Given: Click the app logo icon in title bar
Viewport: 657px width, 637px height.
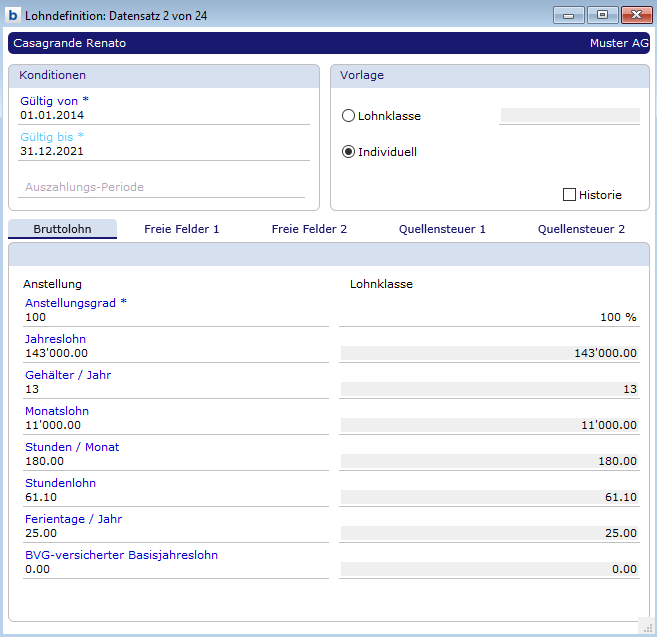Looking at the screenshot, I should click(13, 15).
